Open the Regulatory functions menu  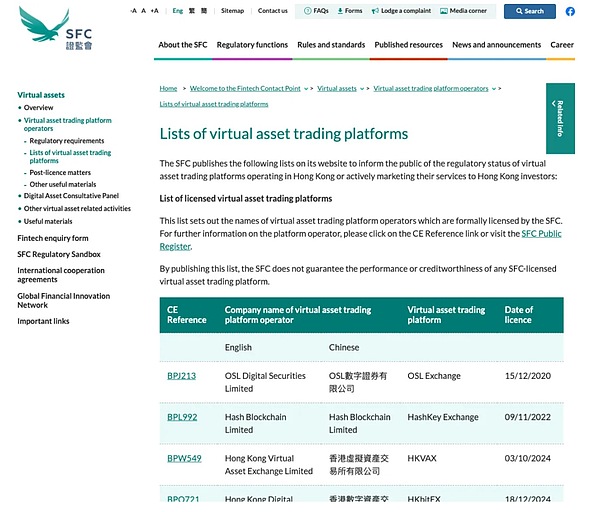coord(252,45)
